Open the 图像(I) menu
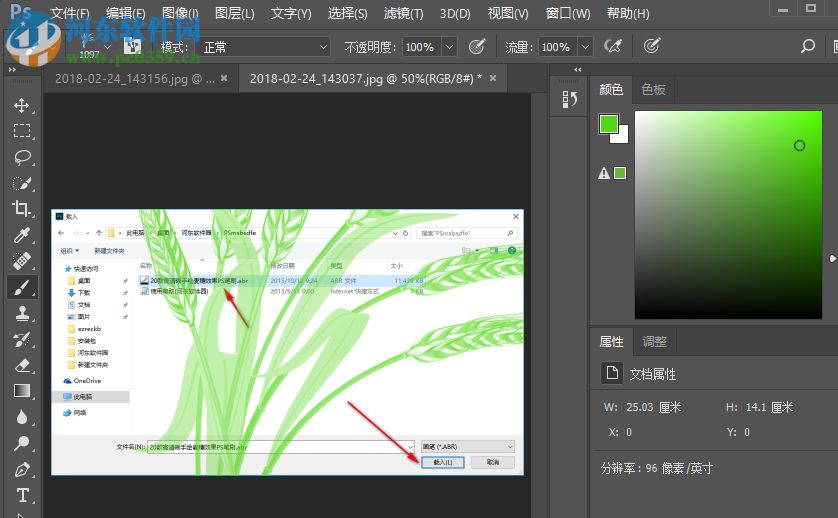The height and width of the screenshot is (518, 838). point(180,13)
